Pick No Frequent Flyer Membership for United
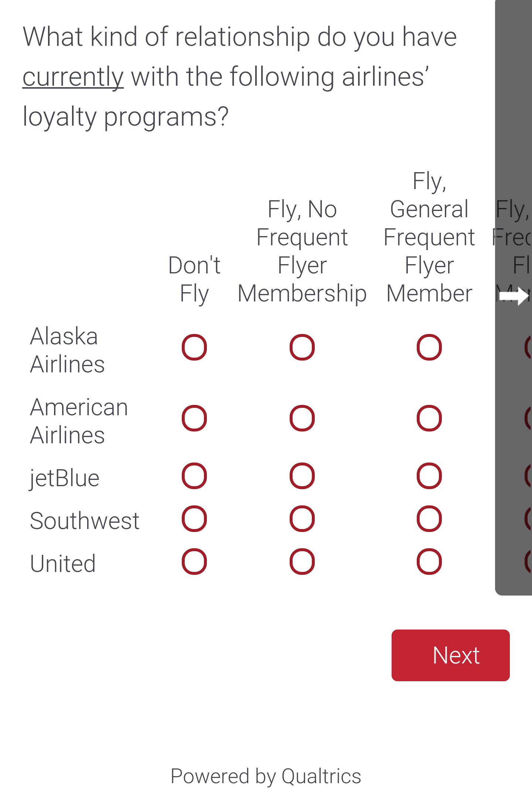 coord(302,562)
